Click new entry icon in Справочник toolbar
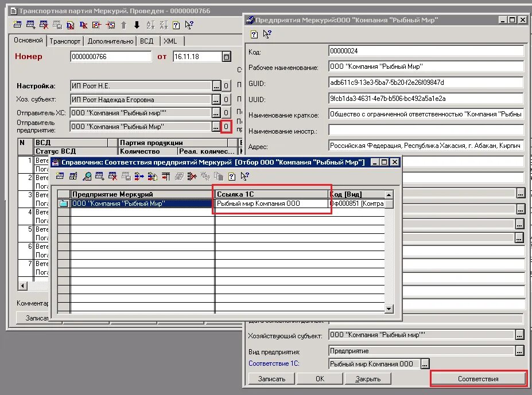Screen dimensions: 532x395 click(60, 176)
